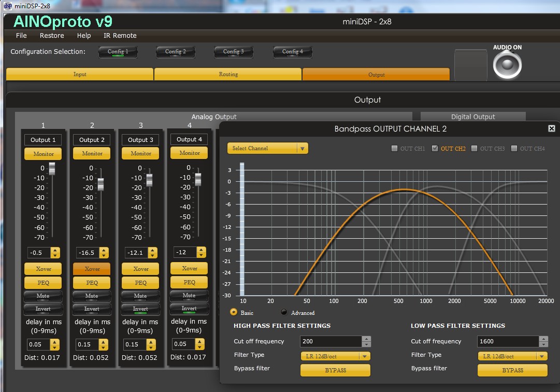Click Output 1 delay stepper arrows
Screen dimensions: 560x392
[54, 344]
